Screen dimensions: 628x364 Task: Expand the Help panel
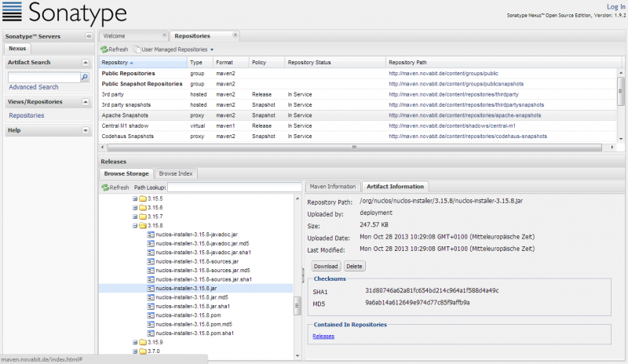[x=86, y=130]
